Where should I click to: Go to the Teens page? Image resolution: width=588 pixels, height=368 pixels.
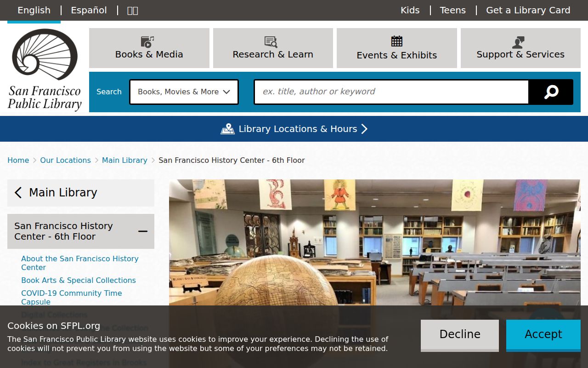tap(452, 10)
